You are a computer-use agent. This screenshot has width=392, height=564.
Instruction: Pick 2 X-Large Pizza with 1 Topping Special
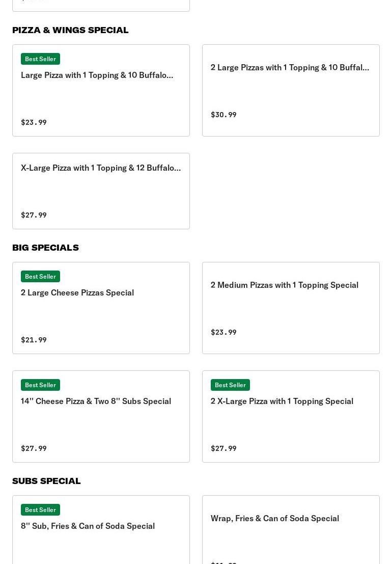coord(282,401)
